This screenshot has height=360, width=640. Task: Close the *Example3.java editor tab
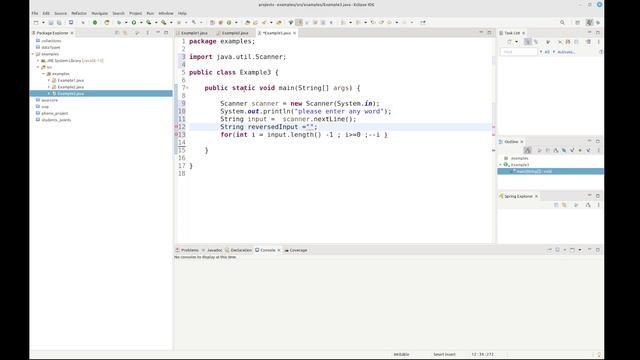294,33
